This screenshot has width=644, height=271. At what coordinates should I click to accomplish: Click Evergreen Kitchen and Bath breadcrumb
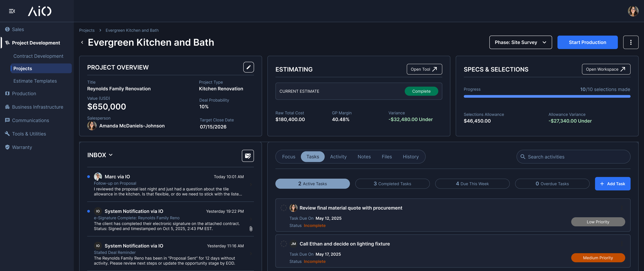[132, 30]
